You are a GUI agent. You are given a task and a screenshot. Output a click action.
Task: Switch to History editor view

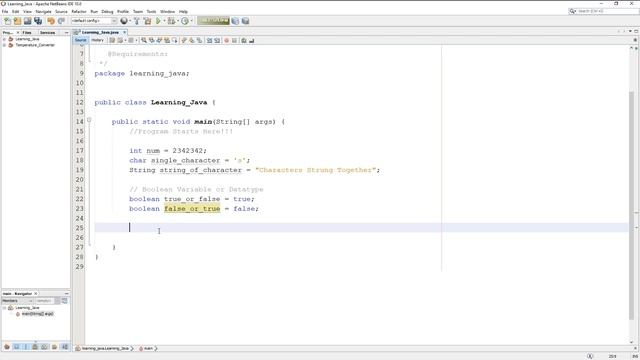(x=98, y=40)
